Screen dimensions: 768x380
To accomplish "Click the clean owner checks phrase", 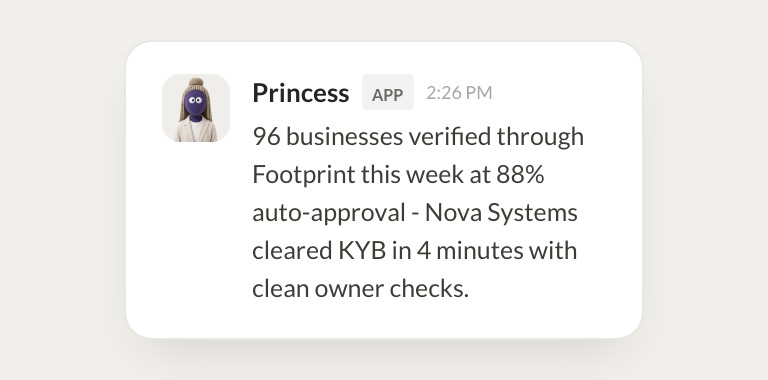I will point(360,289).
